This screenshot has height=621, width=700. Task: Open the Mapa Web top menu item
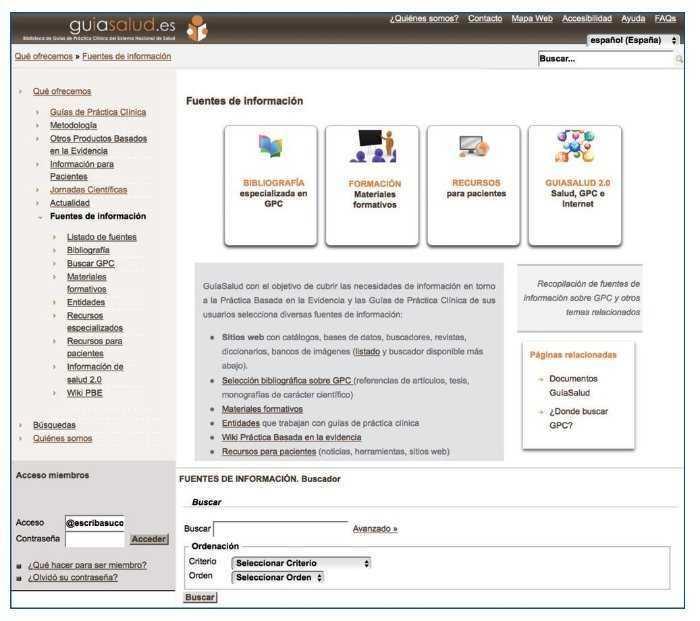tap(532, 19)
